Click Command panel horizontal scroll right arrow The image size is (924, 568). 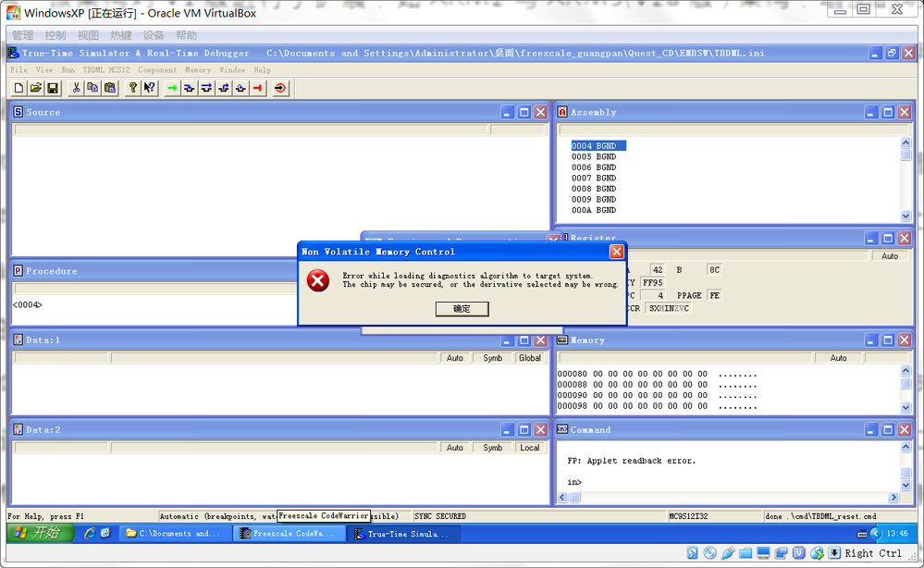coord(893,498)
